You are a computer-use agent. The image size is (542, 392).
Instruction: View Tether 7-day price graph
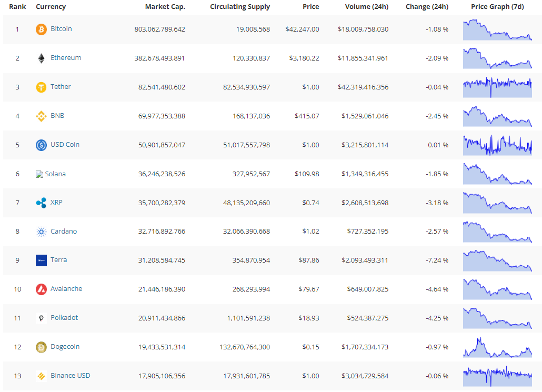497,87
